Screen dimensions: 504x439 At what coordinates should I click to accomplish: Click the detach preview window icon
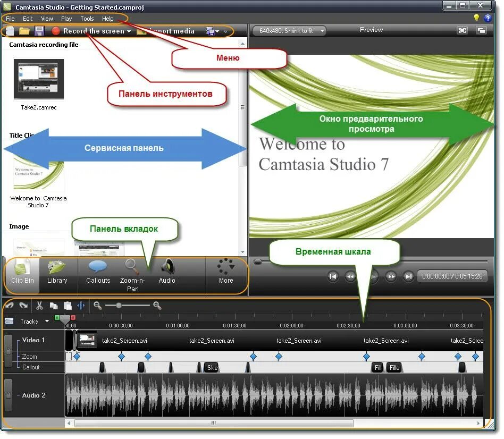point(482,30)
